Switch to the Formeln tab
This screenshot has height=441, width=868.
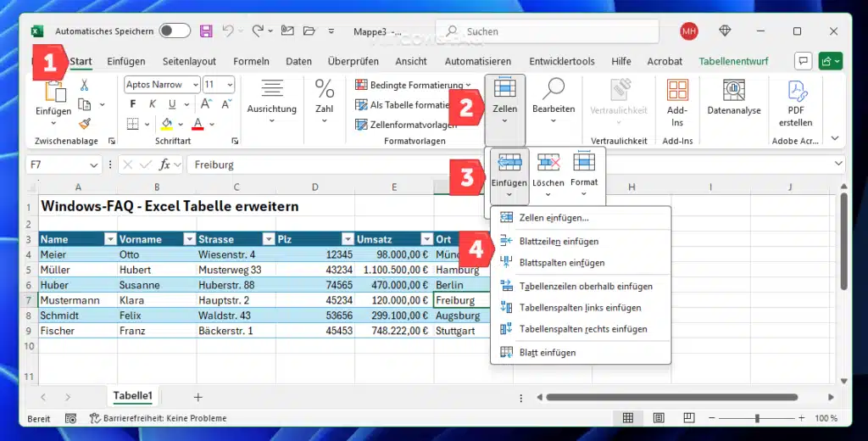tap(251, 62)
